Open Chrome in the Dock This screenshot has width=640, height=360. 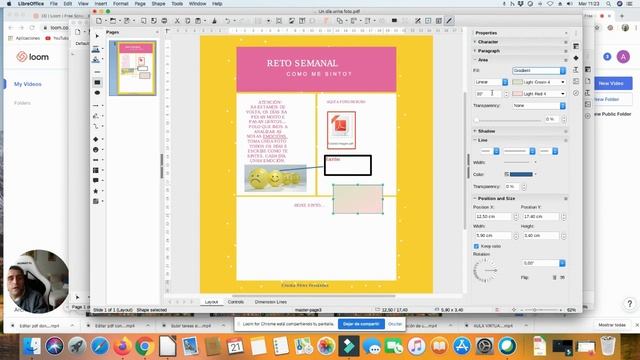tap(144, 347)
